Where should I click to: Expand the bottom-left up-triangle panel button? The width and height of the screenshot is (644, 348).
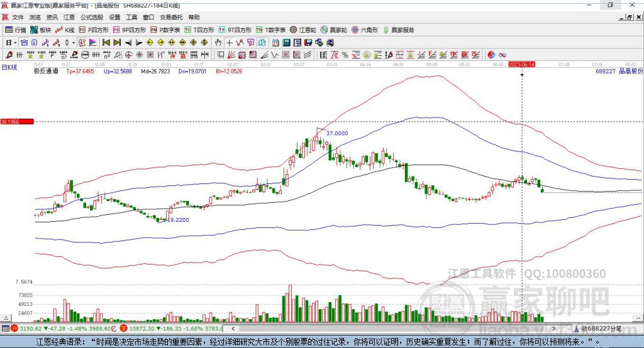point(6,318)
